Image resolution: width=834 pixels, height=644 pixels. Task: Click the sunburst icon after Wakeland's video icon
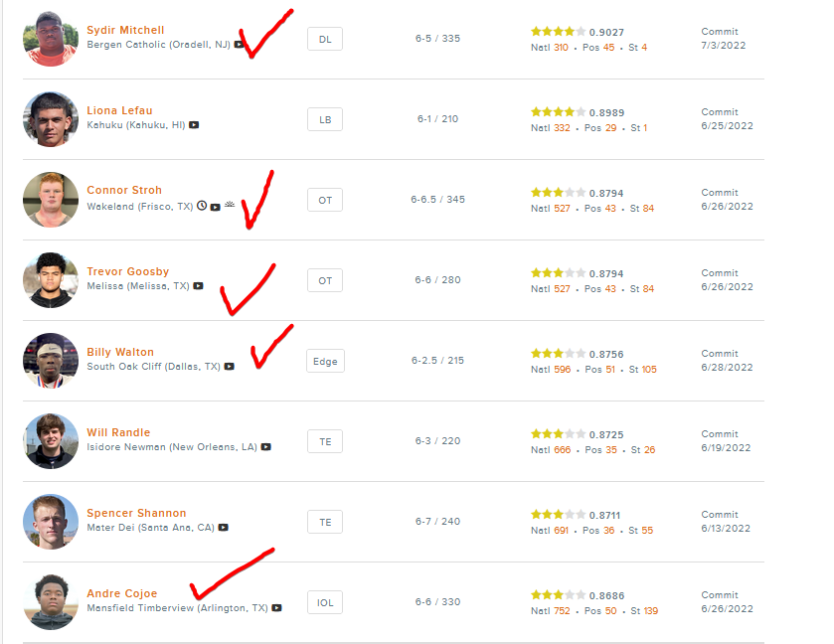(230, 206)
